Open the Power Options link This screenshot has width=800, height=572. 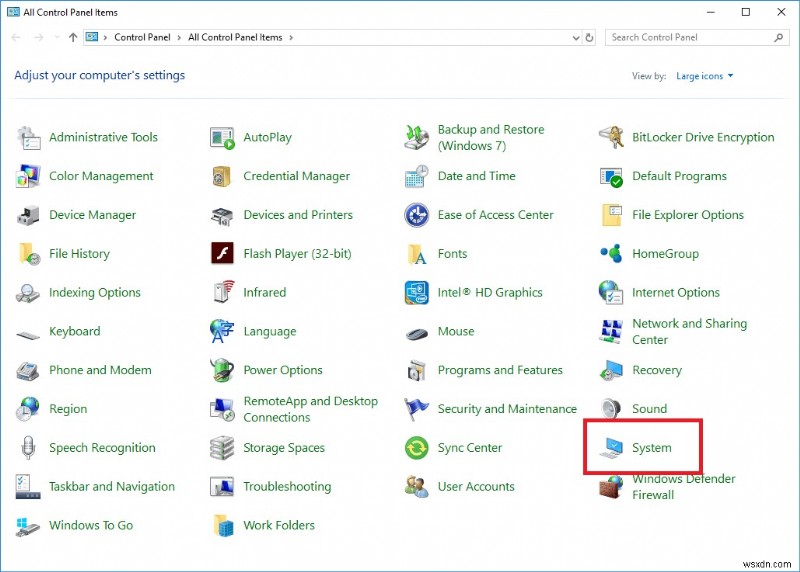point(283,370)
